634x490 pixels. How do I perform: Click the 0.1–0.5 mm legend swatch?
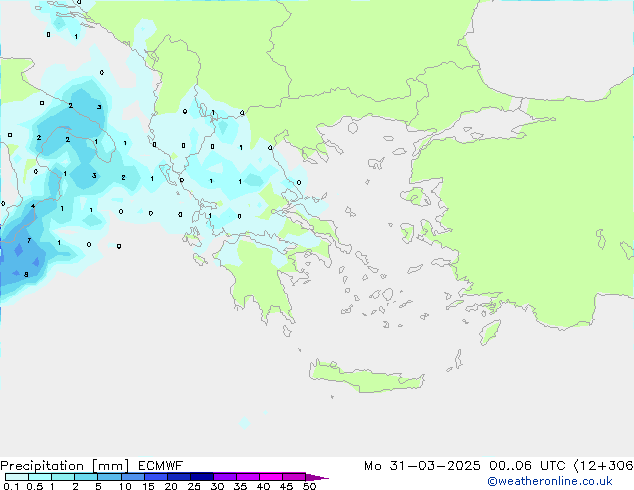pyautogui.click(x=17, y=477)
